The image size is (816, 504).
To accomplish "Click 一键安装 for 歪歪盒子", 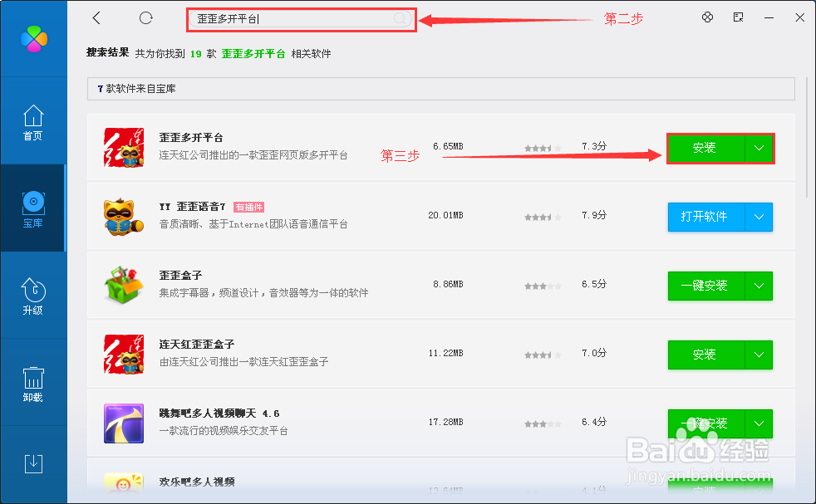I will click(706, 286).
